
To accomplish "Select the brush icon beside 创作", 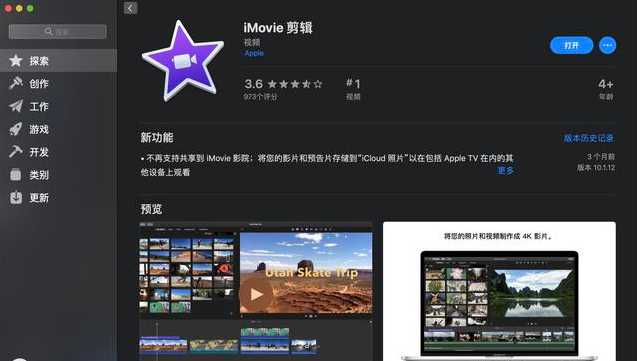I will pos(16,83).
